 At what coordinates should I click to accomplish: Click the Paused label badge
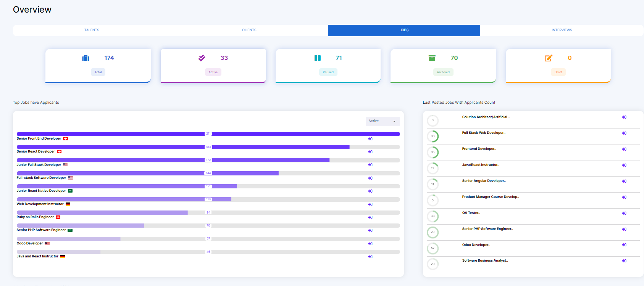[x=328, y=72]
